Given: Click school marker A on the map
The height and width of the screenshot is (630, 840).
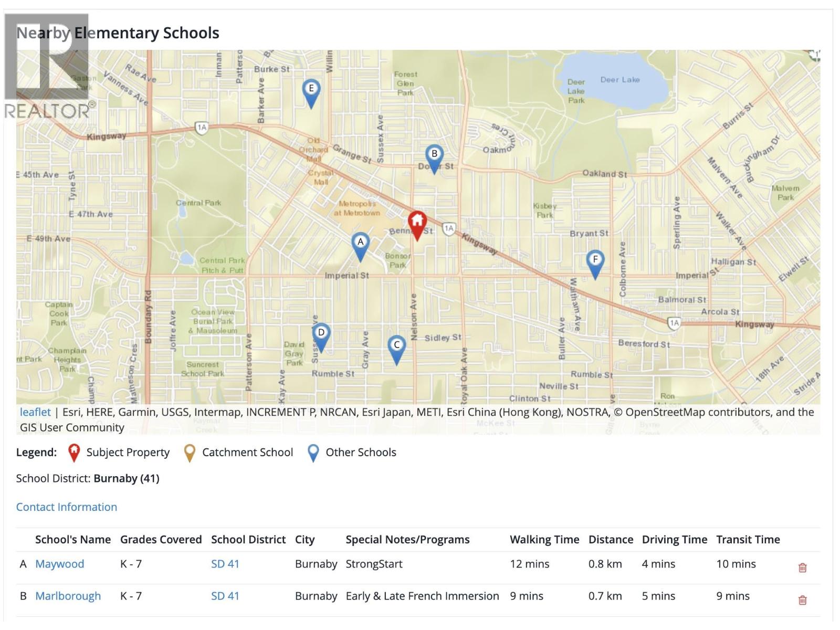Looking at the screenshot, I should tap(360, 245).
